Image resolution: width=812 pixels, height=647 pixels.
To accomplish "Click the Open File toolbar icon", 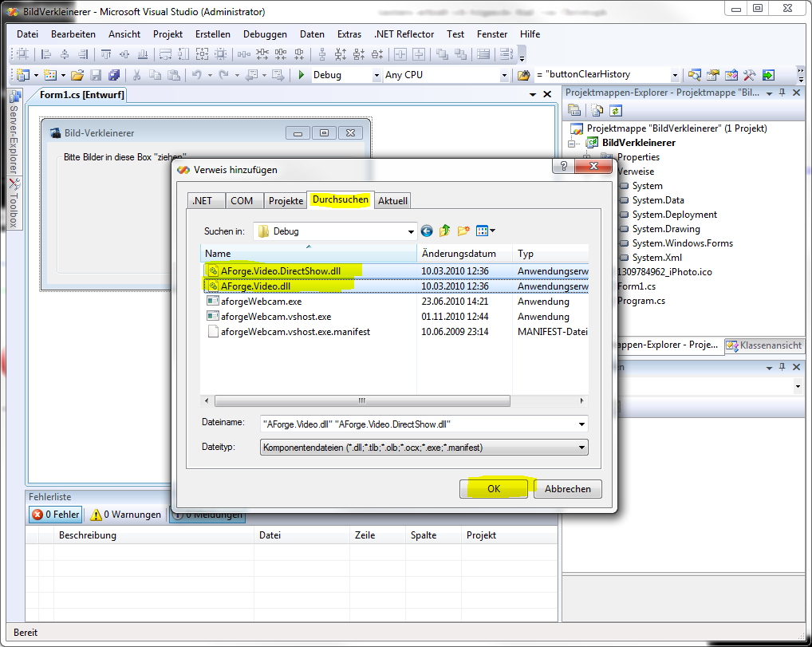I will point(77,75).
